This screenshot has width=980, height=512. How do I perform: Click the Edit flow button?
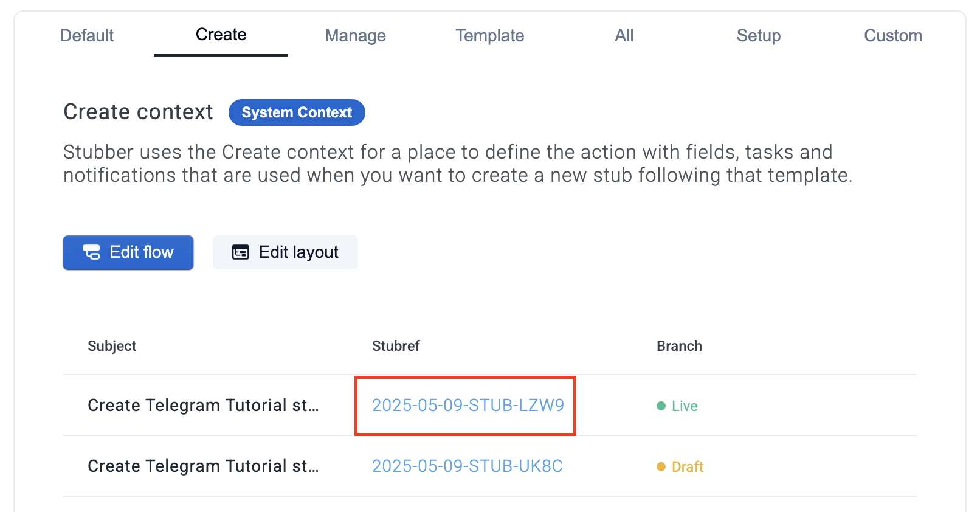point(128,252)
